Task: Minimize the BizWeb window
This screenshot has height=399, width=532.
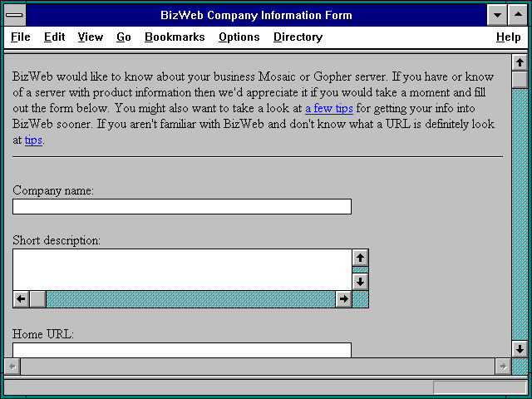Action: point(497,15)
